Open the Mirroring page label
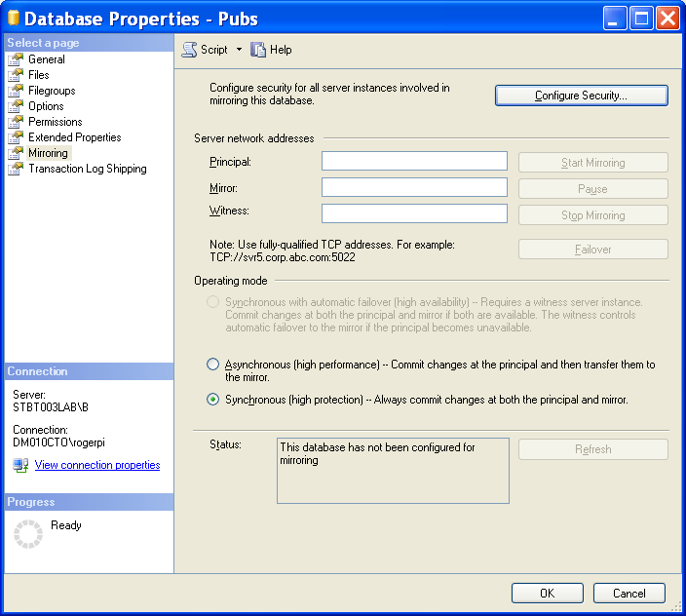This screenshot has height=616, width=686. 48,153
